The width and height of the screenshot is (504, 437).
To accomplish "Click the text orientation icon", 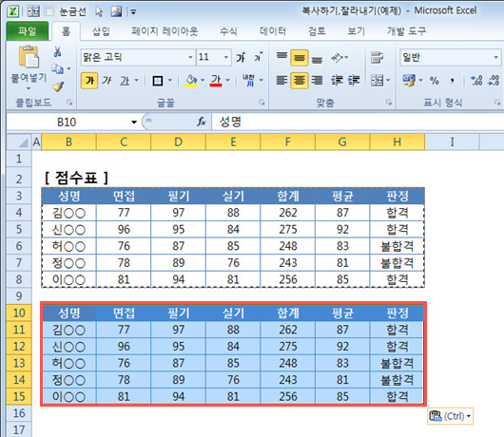I will pyautogui.click(x=338, y=58).
